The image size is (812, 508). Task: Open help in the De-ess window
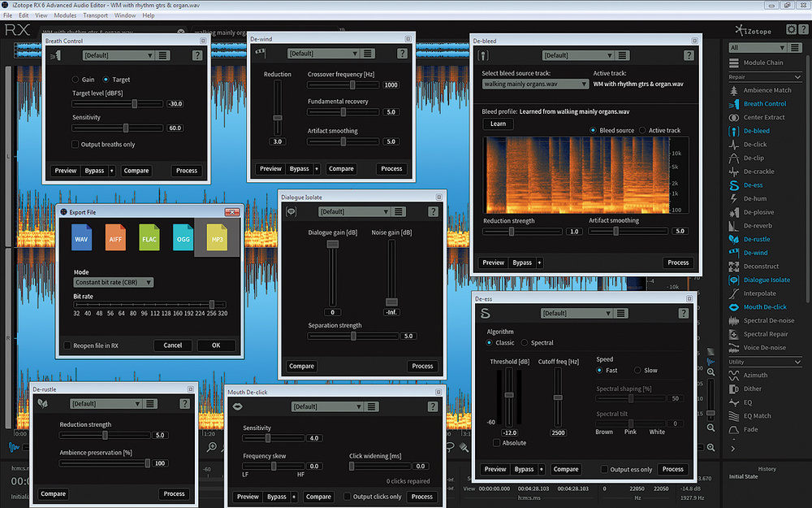(684, 313)
